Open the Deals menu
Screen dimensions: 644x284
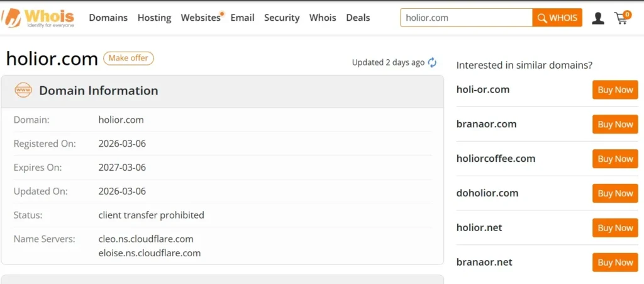358,18
